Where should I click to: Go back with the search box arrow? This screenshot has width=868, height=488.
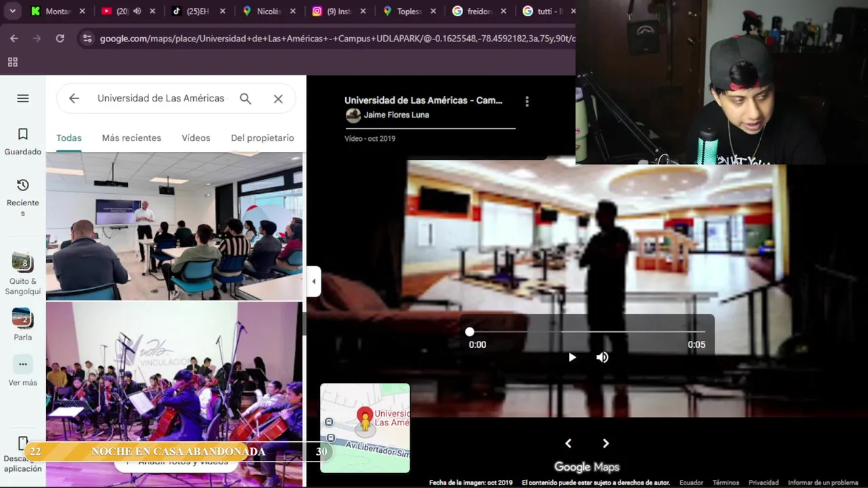[74, 98]
